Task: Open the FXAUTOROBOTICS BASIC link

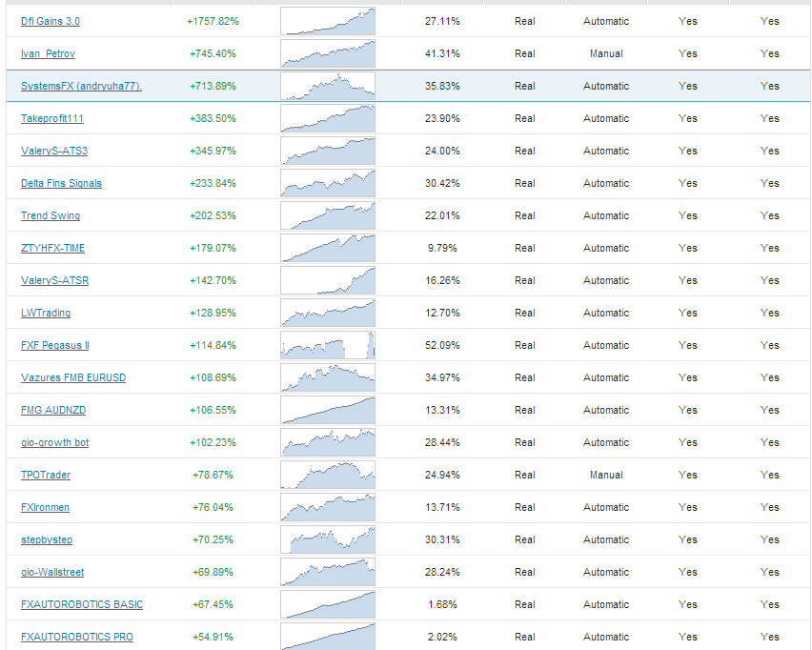Action: [82, 604]
